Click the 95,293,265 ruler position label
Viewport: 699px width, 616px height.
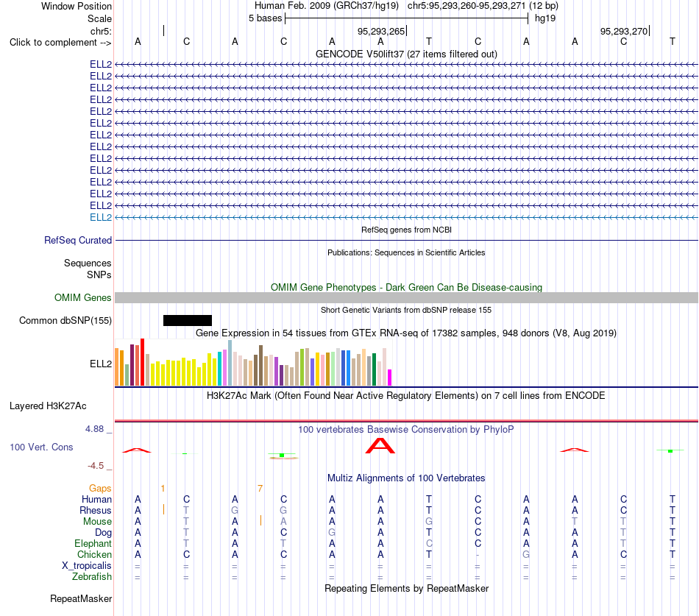pyautogui.click(x=381, y=31)
